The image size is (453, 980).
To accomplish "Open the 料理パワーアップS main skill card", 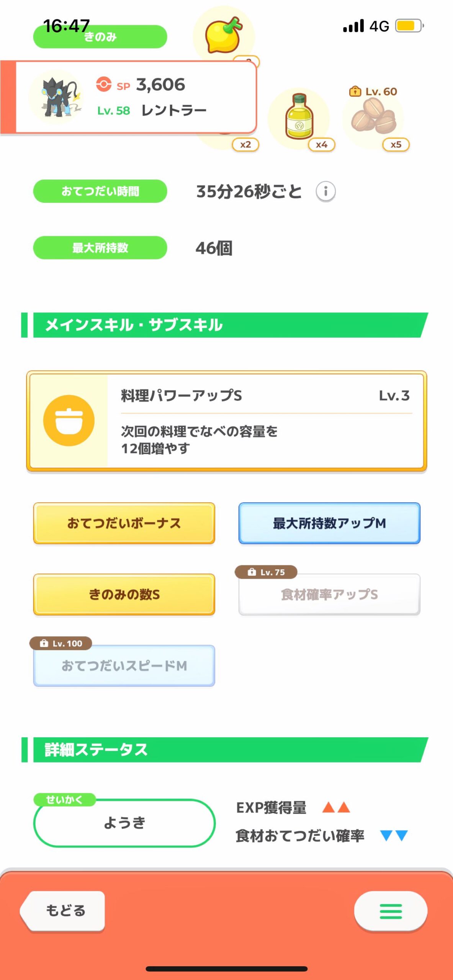I will pos(226,421).
